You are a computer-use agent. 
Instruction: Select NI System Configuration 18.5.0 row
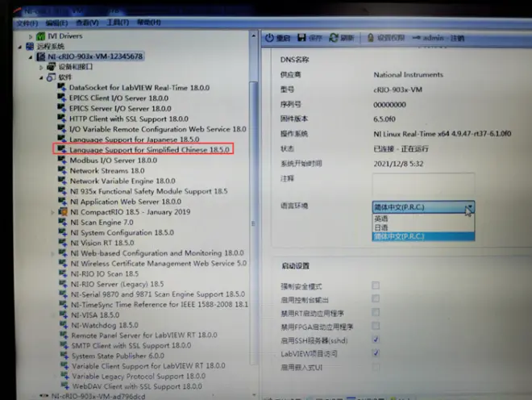point(123,232)
